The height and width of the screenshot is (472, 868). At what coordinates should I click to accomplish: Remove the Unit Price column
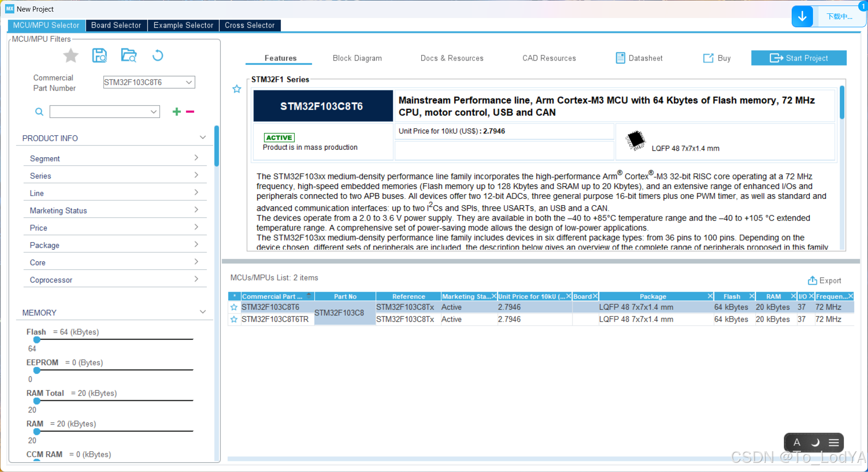[569, 296]
